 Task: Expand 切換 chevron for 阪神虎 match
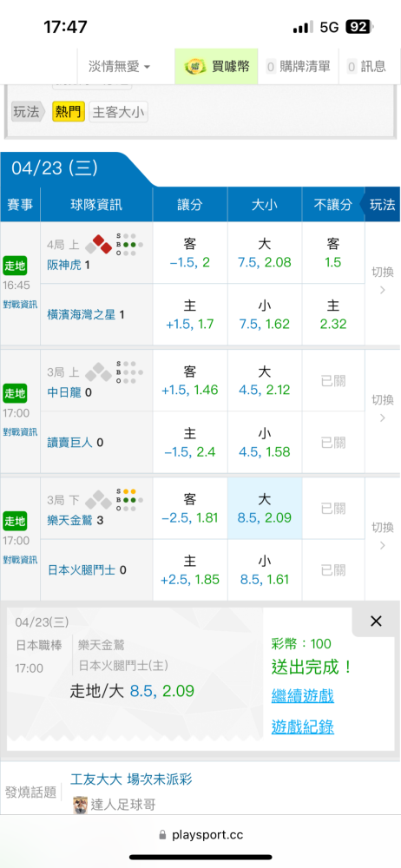383,280
